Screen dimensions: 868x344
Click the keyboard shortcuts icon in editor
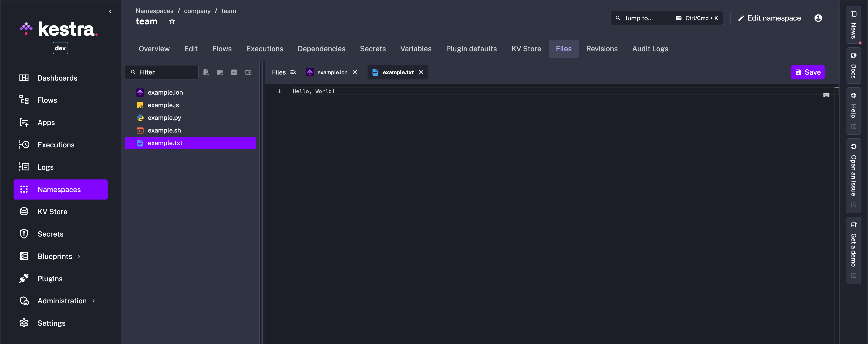[x=826, y=95]
